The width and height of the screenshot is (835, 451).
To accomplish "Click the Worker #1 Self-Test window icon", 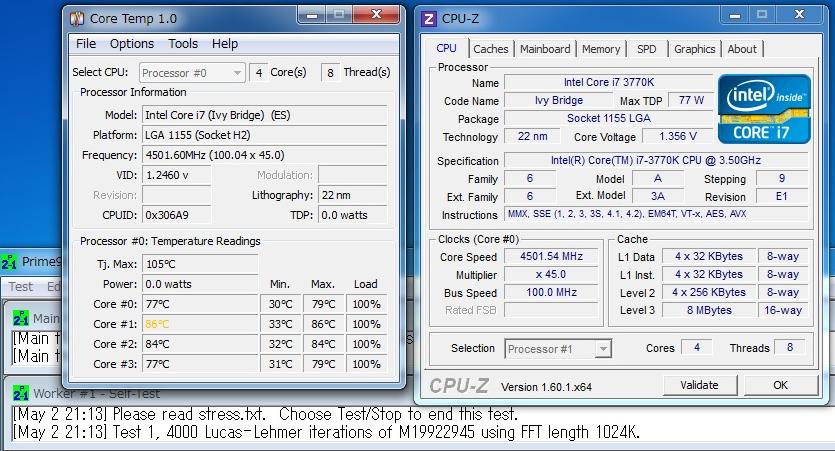I will click(x=20, y=394).
